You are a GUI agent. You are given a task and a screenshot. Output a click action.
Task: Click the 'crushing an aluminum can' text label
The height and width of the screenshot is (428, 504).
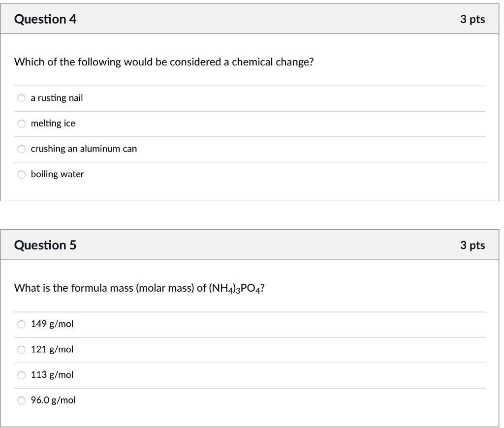83,149
